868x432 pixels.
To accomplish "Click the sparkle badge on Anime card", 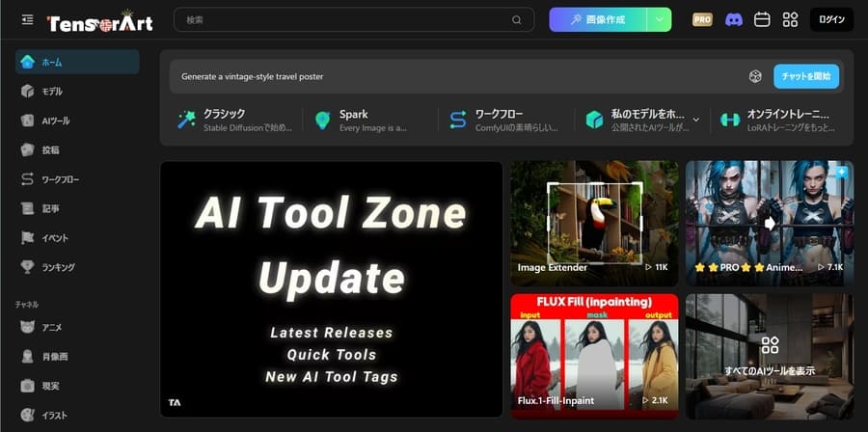I will point(841,173).
